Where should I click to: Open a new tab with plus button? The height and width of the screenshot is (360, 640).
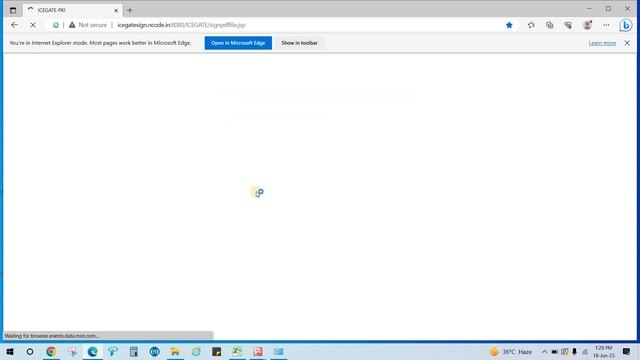pos(130,10)
